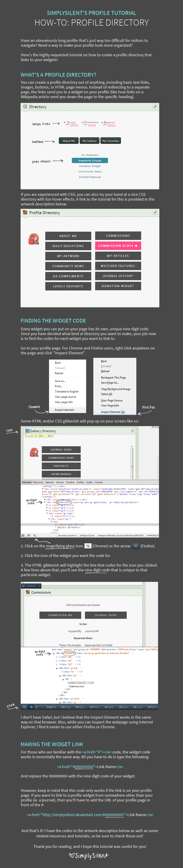Click the highlighted Gallery Directory title icon
Screen dimensions: 183x868
tap(27, 431)
